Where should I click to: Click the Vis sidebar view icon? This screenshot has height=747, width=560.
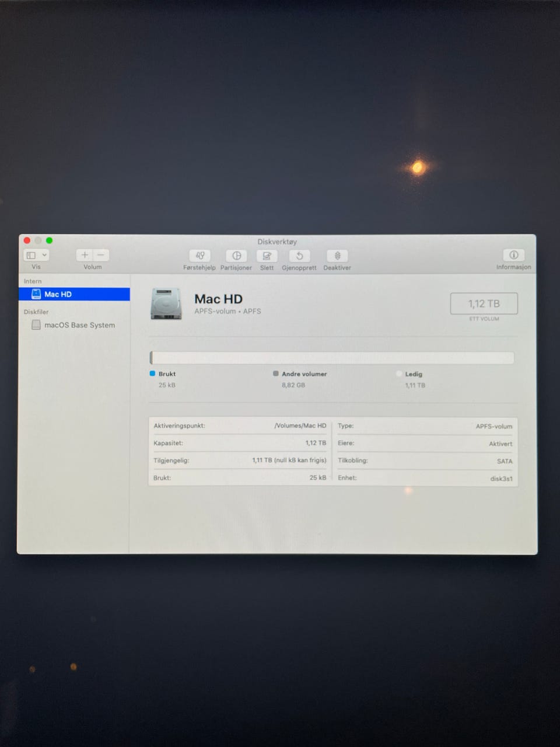pos(32,255)
